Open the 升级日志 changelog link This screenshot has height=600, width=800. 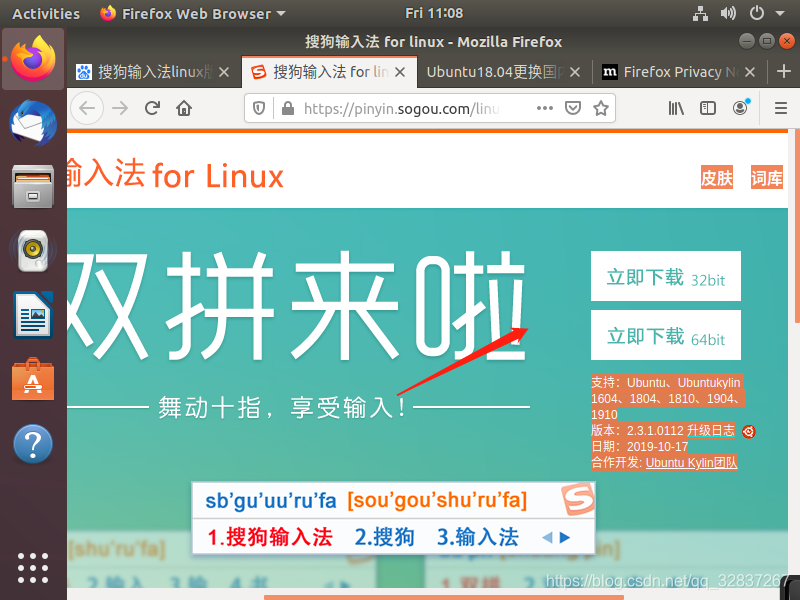[711, 431]
